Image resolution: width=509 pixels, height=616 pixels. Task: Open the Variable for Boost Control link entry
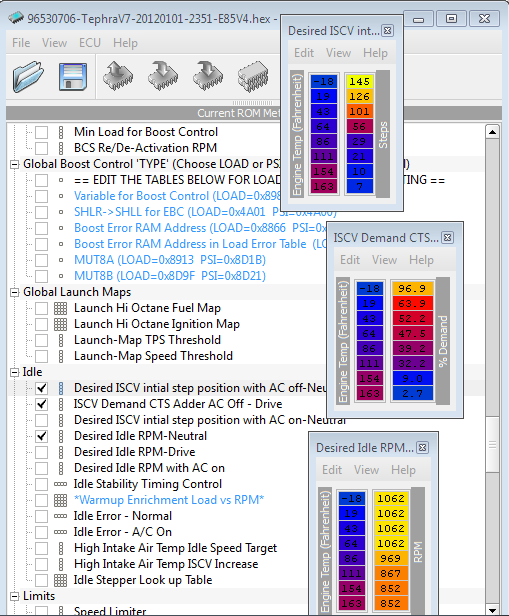pyautogui.click(x=177, y=196)
